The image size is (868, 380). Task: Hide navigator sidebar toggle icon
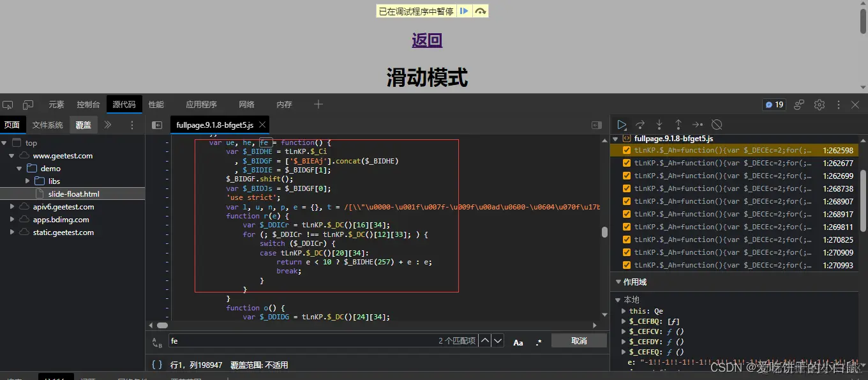click(156, 125)
